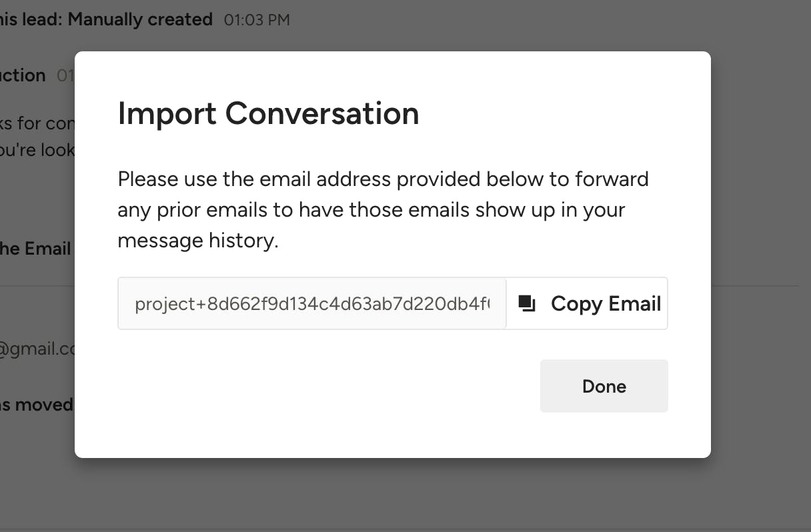This screenshot has height=532, width=811.
Task: Click the bold 's moved' activity text
Action: coord(37,405)
